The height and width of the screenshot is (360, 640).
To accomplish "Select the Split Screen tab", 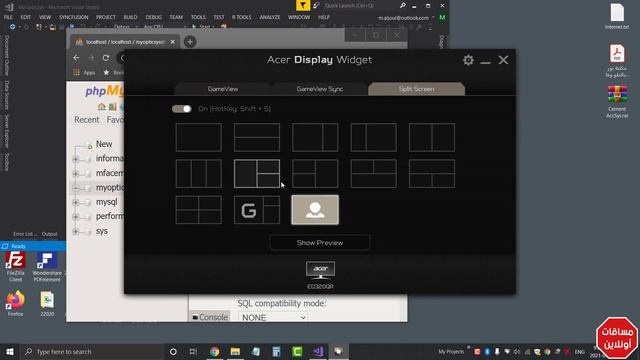I will pyautogui.click(x=416, y=89).
